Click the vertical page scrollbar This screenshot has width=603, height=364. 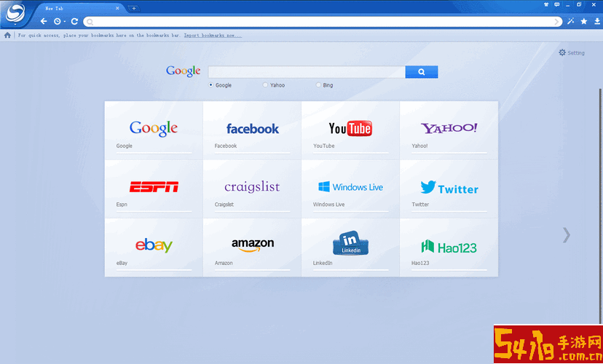[601, 205]
